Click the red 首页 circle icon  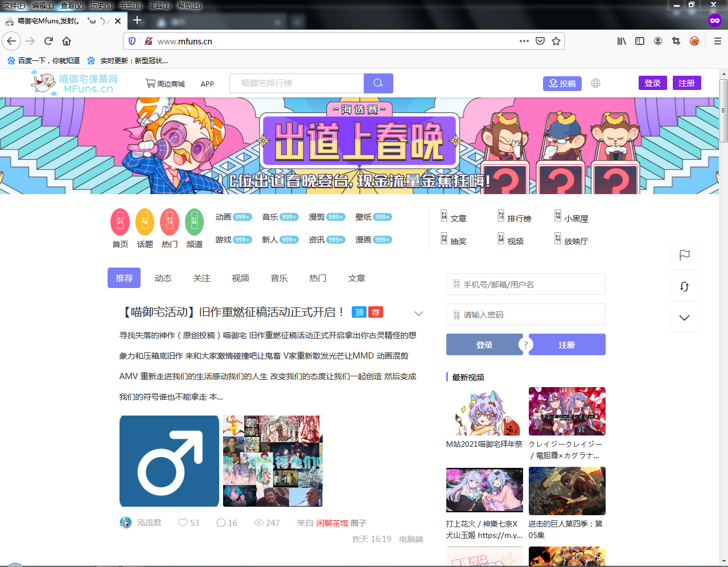[x=120, y=222]
